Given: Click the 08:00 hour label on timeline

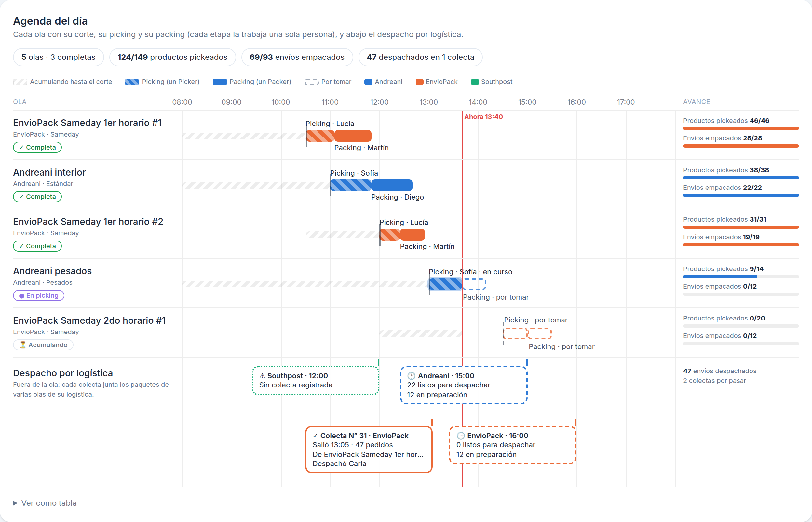Looking at the screenshot, I should (182, 102).
